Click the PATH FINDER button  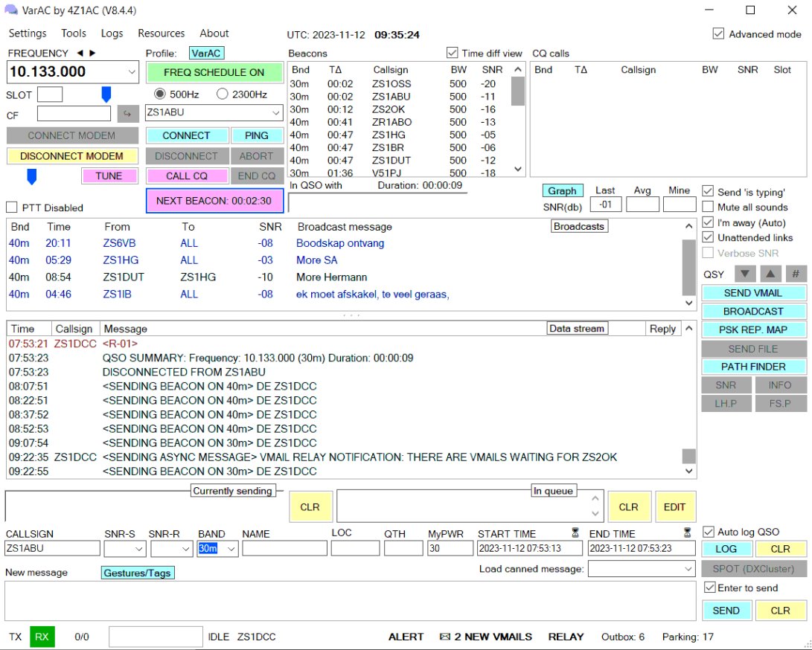pos(754,367)
